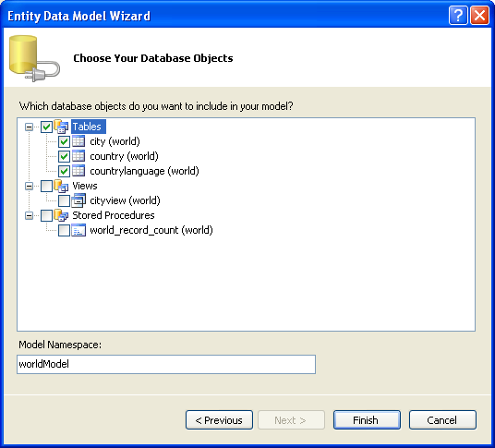Screen dimensions: 495x448
Task: Click the city table icon
Action: click(78, 141)
